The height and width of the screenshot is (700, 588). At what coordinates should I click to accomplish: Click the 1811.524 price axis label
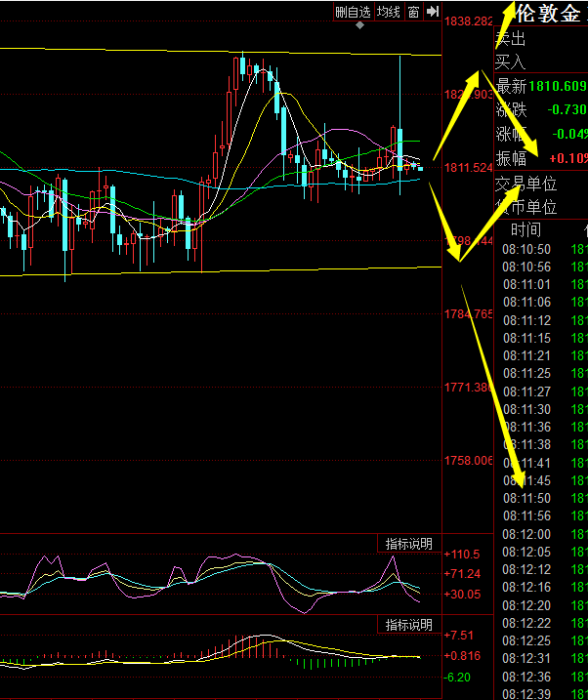pos(469,168)
